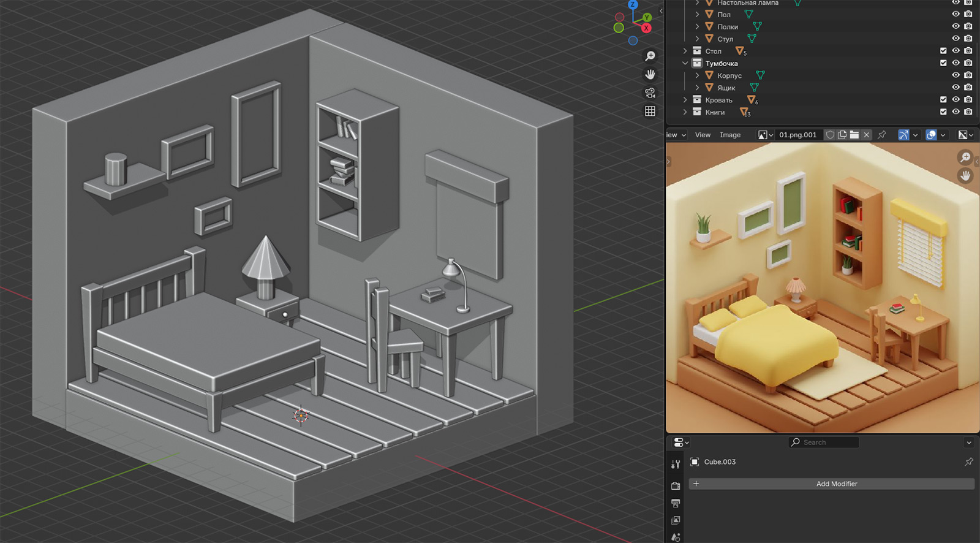The image size is (980, 543).
Task: Uncheck the Стол collection exclude checkbox
Action: 943,51
